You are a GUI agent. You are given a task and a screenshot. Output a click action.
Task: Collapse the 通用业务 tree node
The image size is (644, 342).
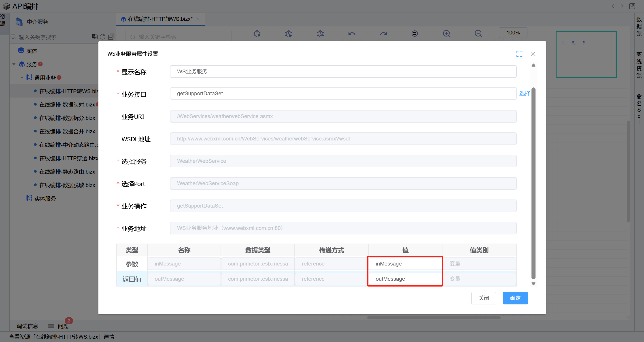click(22, 78)
